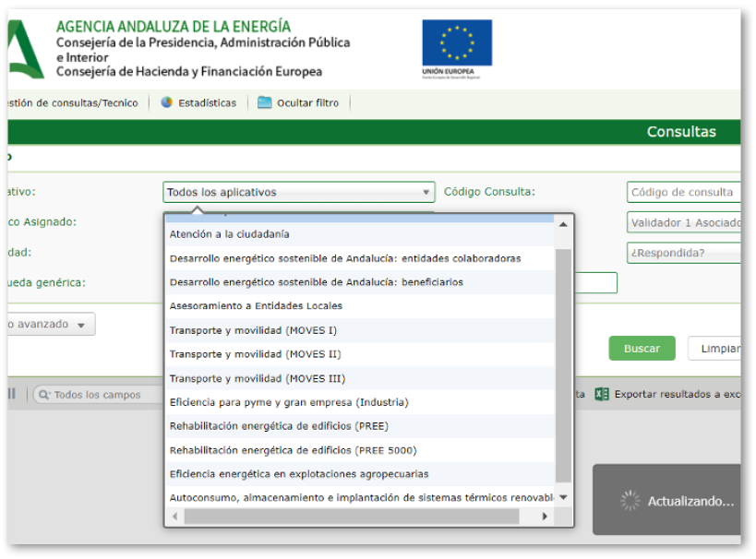Click Exportar resultados a excel link

coord(677,394)
